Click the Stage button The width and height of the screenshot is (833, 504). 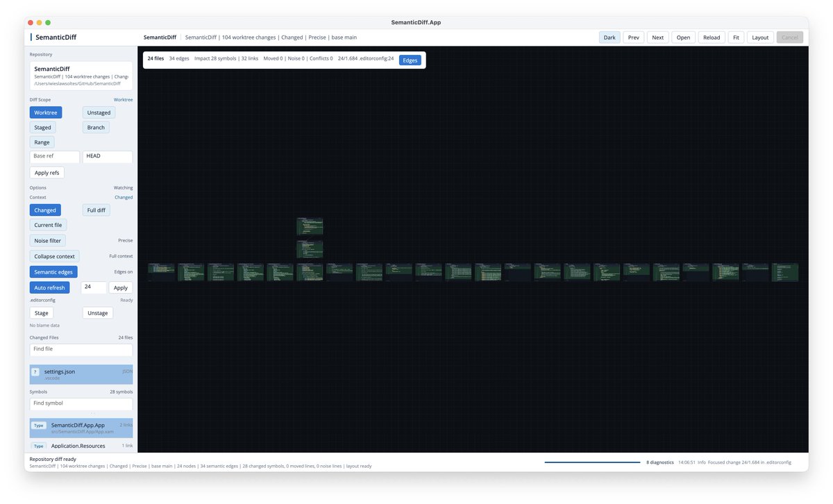click(x=42, y=313)
